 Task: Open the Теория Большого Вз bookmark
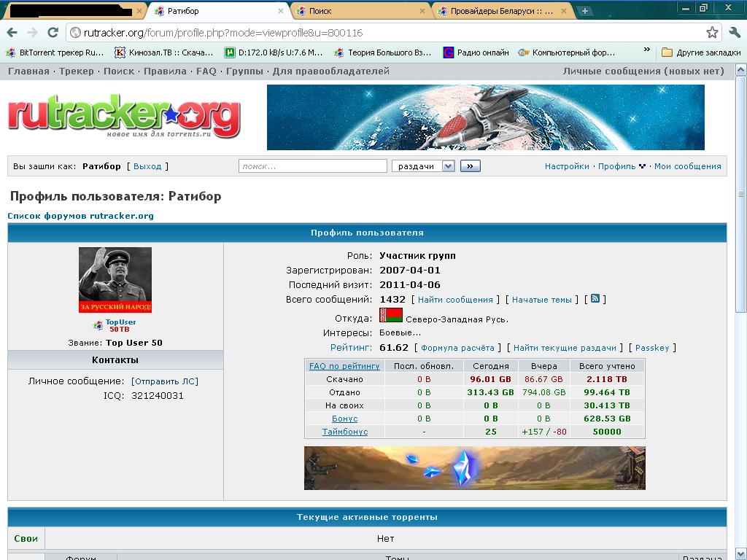tap(384, 52)
